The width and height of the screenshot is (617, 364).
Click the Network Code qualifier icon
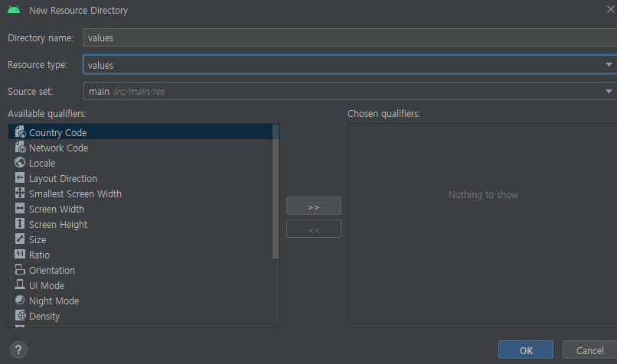pyautogui.click(x=20, y=148)
